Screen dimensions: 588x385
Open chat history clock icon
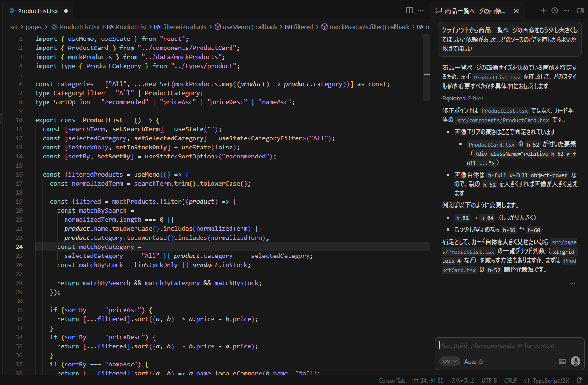555,10
